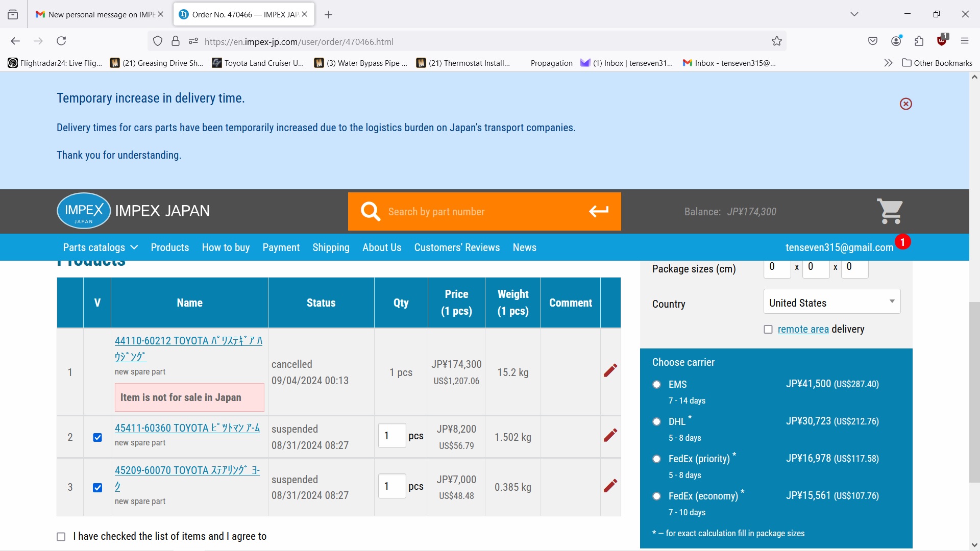The image size is (980, 551).
Task: Close the delivery time notice banner
Action: point(905,104)
